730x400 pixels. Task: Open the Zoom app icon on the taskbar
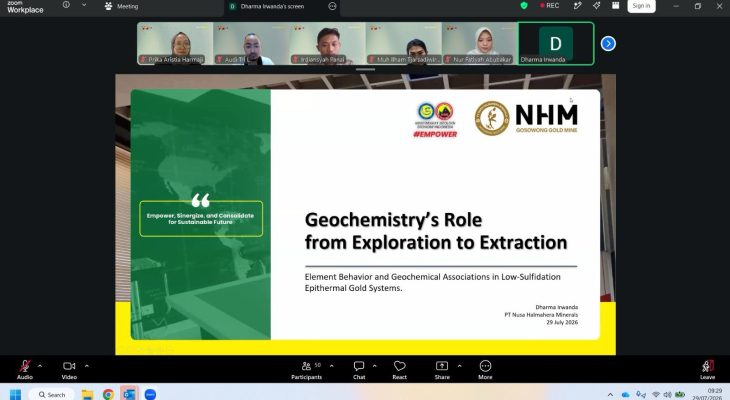(x=150, y=394)
